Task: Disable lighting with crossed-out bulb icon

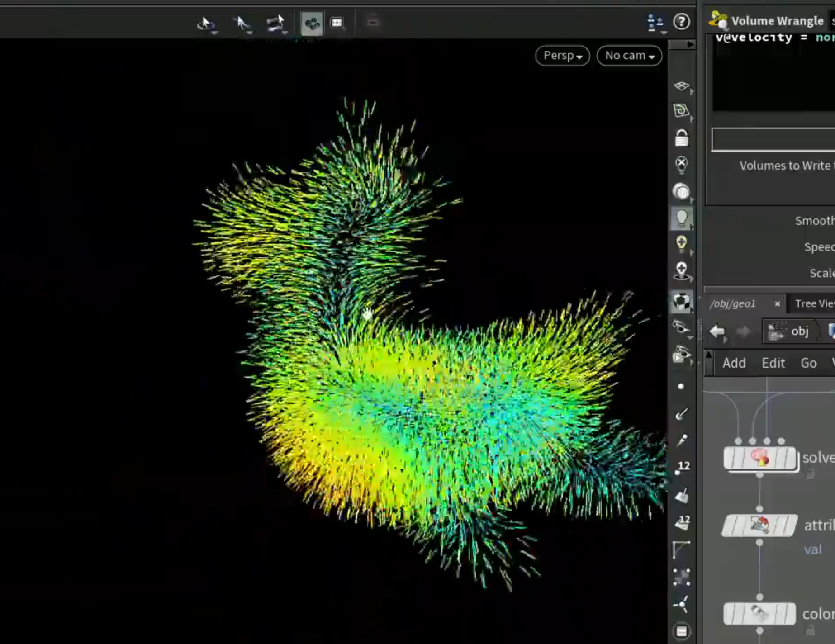Action: point(681,165)
